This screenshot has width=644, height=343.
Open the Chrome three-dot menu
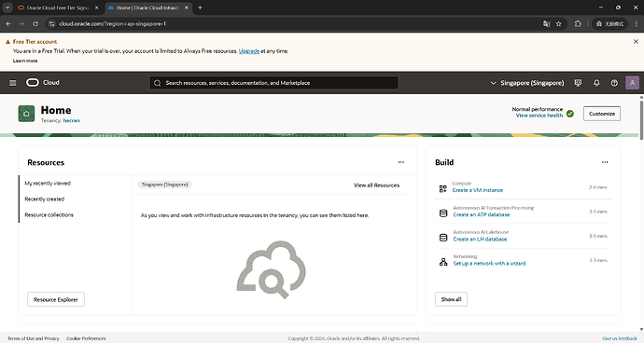[637, 24]
